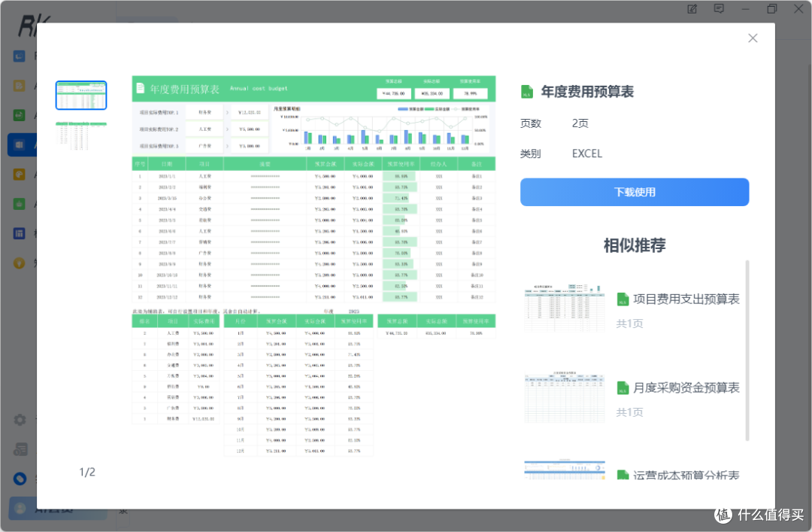Screen dimensions: 812x532
Task: Open the 项目费用支出预算表 recommendation title
Action: point(686,299)
